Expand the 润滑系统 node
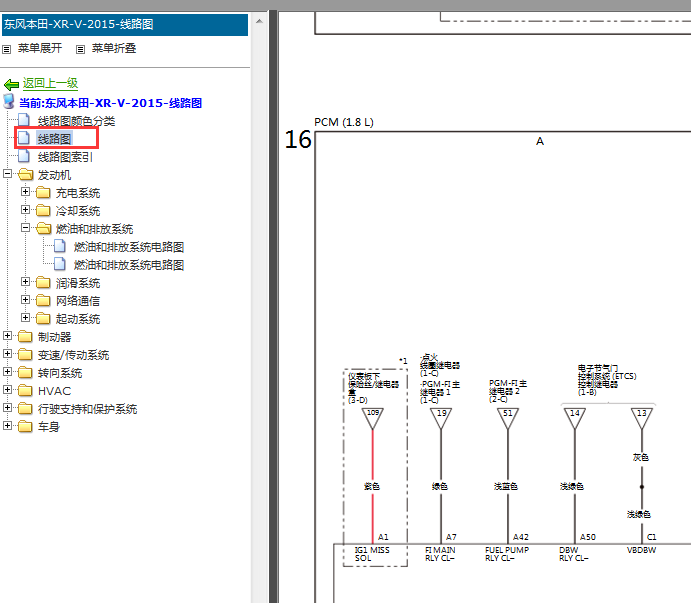691x603 pixels. click(26, 282)
